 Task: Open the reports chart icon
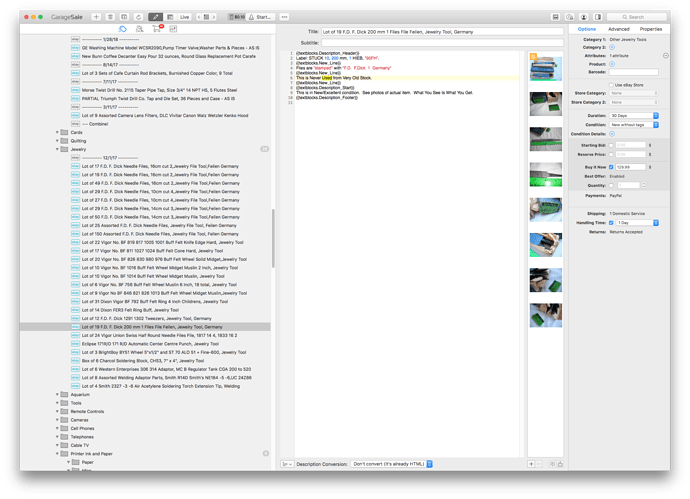173,29
